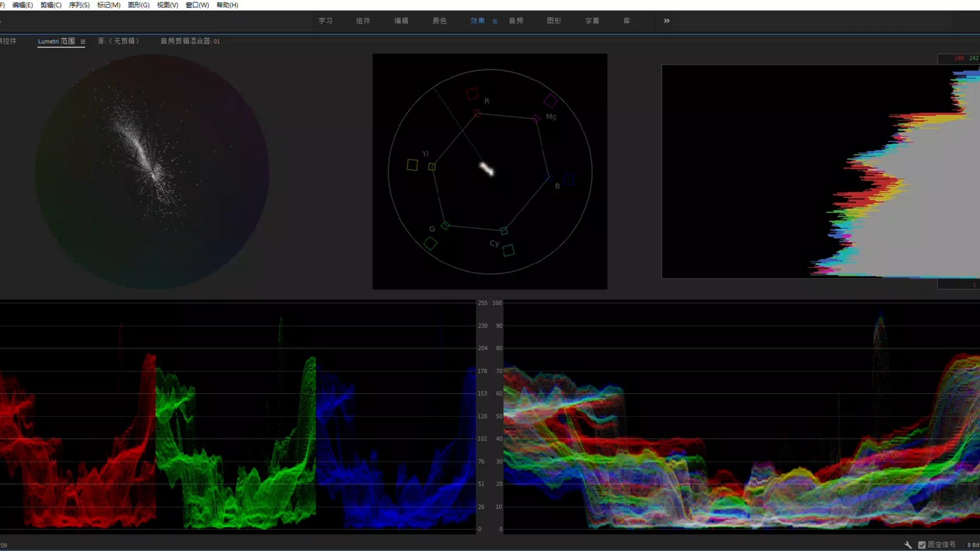Image resolution: width=980 pixels, height=551 pixels.
Task: Click the Cy target box on vectorscope
Action: tap(509, 250)
